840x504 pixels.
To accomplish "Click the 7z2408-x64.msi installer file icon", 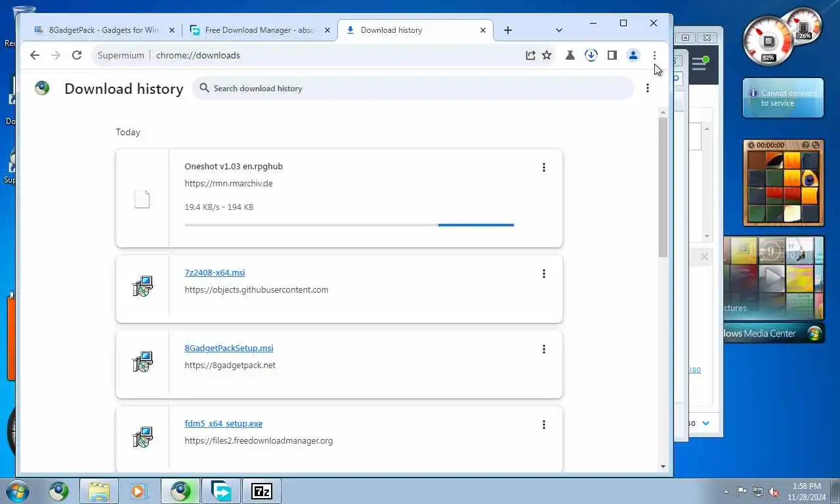I will [142, 286].
